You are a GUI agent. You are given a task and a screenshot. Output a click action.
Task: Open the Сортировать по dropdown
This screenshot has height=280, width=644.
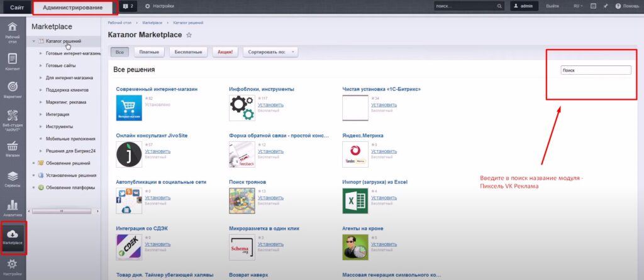point(270,52)
